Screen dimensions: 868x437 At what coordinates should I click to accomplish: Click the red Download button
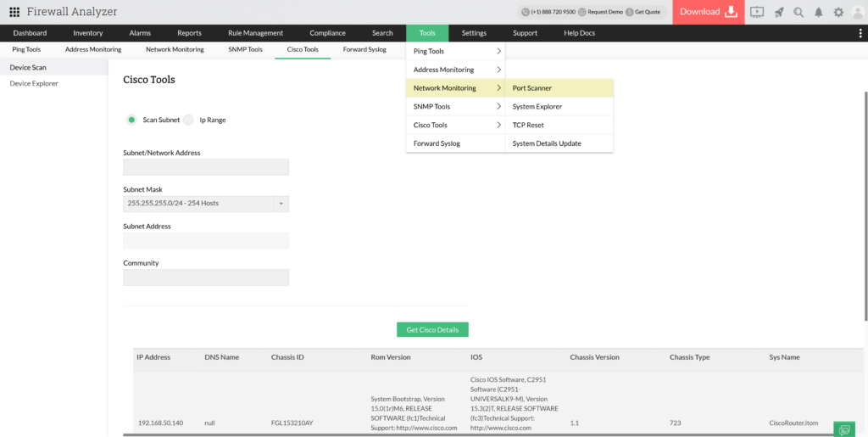(x=708, y=12)
